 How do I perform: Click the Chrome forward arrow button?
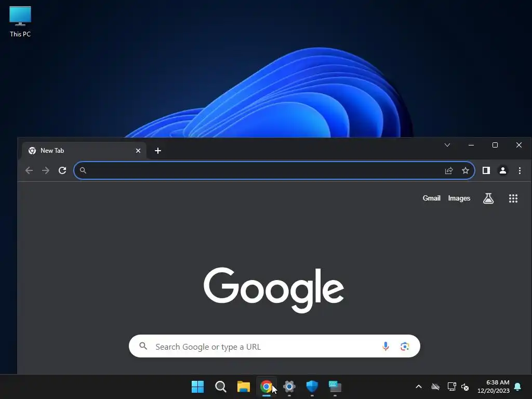click(46, 170)
